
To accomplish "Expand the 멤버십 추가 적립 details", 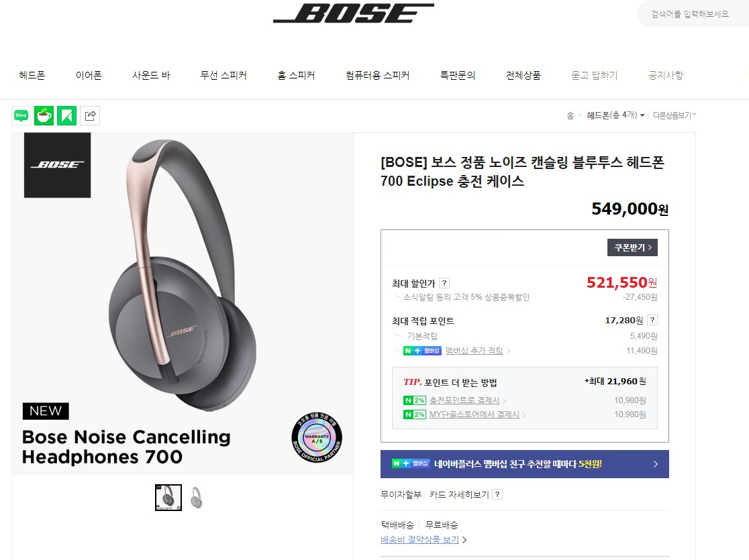I will (x=474, y=351).
